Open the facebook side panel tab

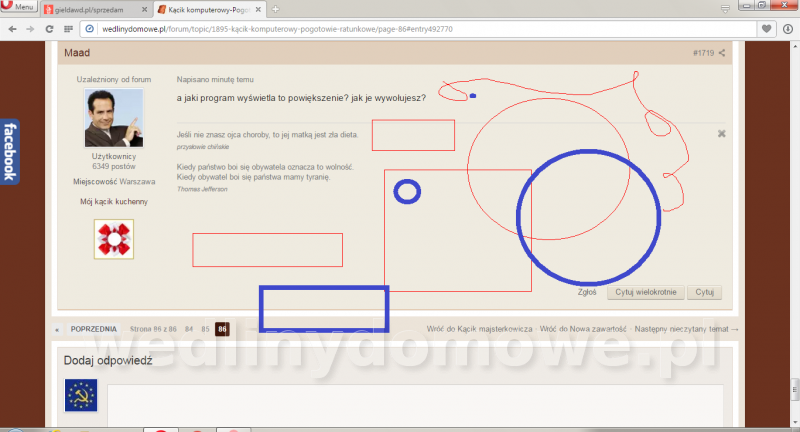(x=10, y=151)
